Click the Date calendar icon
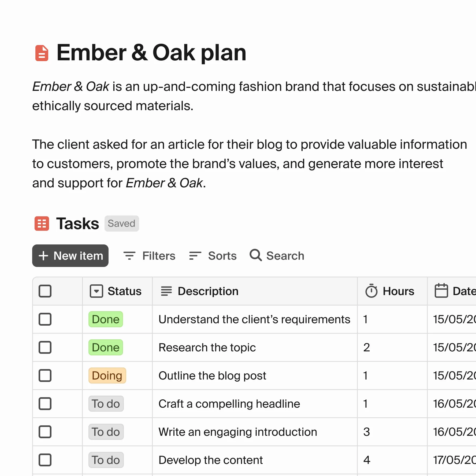The width and height of the screenshot is (476, 476). [x=441, y=291]
